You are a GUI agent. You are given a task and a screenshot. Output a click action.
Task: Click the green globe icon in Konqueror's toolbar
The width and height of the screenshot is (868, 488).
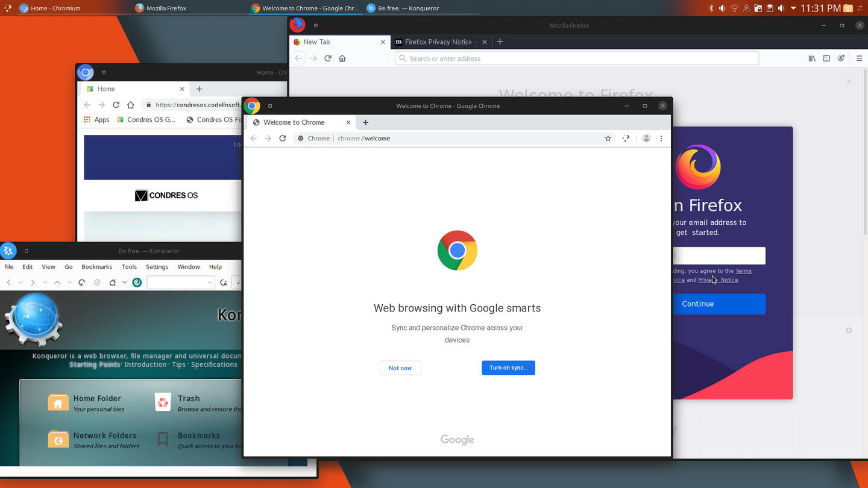(137, 282)
